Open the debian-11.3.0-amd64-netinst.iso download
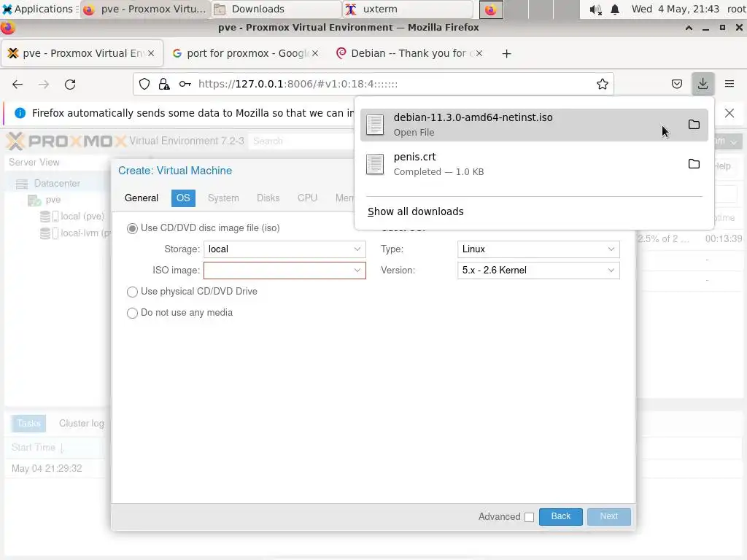 coord(534,125)
